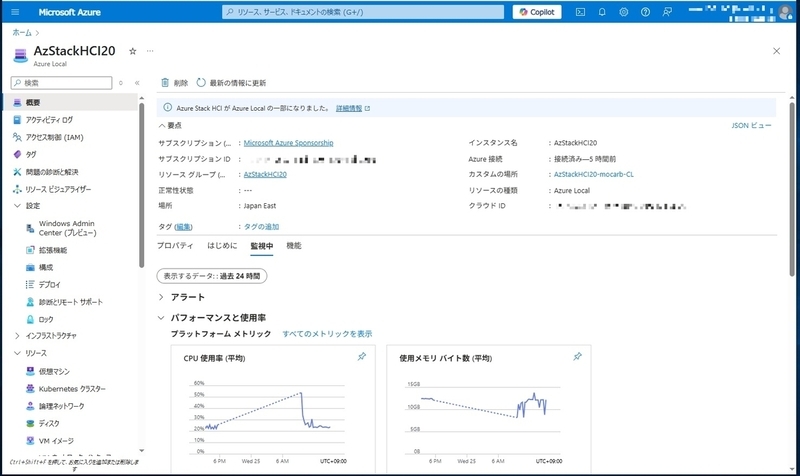Click the 仮想マシン icon in sidebar
The height and width of the screenshot is (476, 800).
coord(30,371)
